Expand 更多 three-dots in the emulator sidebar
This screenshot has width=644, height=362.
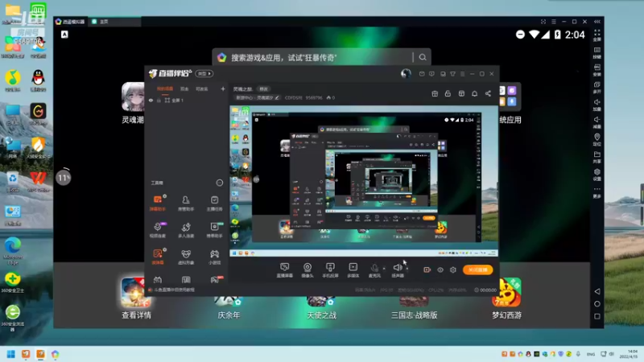tap(597, 191)
